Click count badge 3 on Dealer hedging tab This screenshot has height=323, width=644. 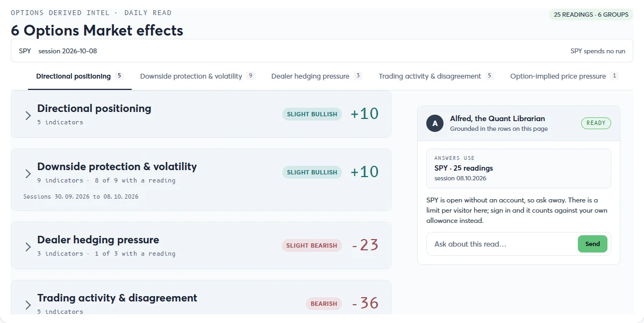coord(357,76)
